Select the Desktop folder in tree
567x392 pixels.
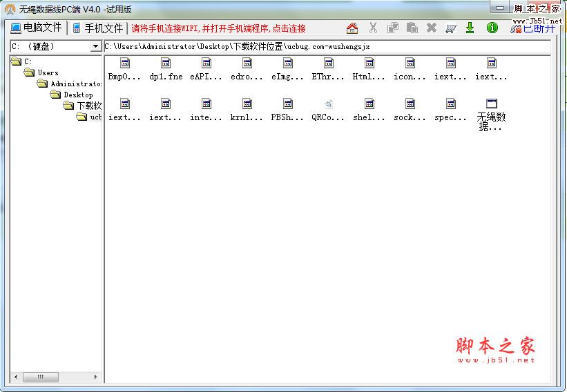point(72,95)
